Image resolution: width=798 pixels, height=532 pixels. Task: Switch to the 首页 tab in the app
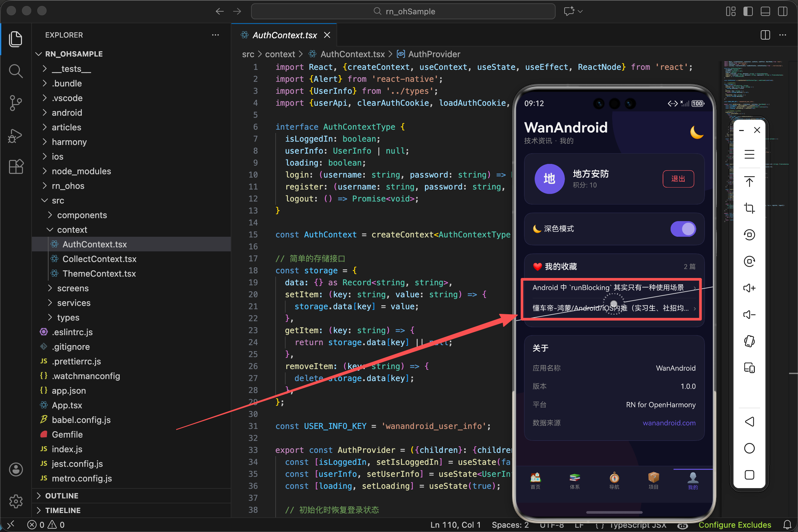pyautogui.click(x=535, y=481)
